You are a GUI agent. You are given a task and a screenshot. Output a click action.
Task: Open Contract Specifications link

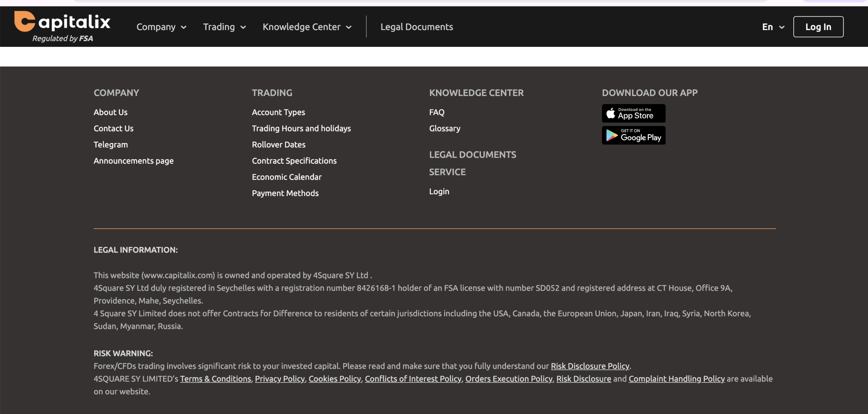coord(294,161)
